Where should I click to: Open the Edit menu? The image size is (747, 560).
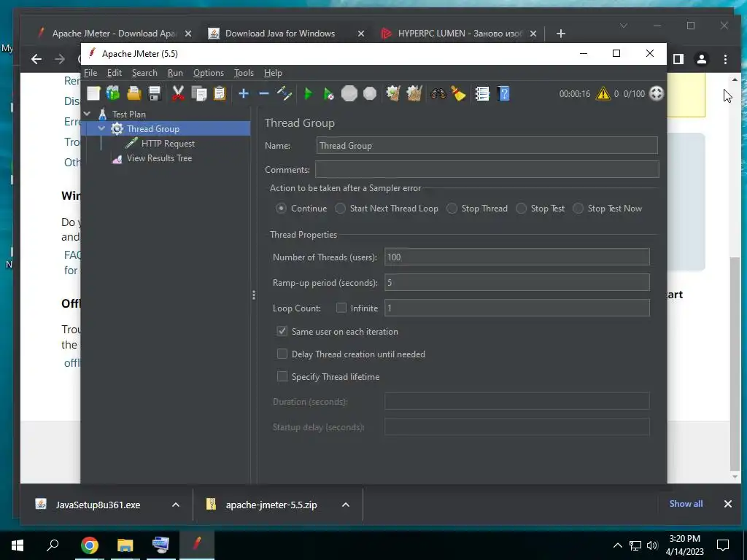[x=115, y=73]
